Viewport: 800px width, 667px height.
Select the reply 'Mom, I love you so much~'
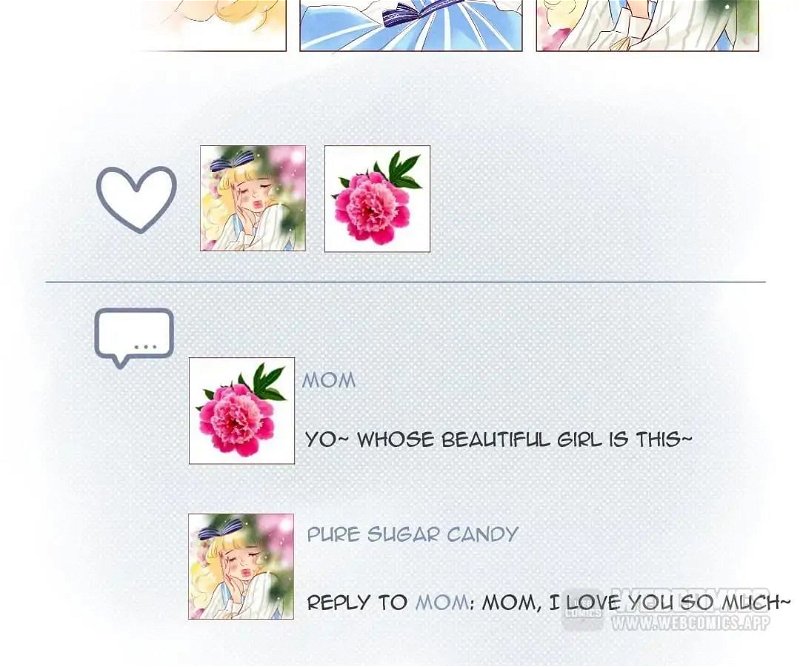tap(636, 603)
